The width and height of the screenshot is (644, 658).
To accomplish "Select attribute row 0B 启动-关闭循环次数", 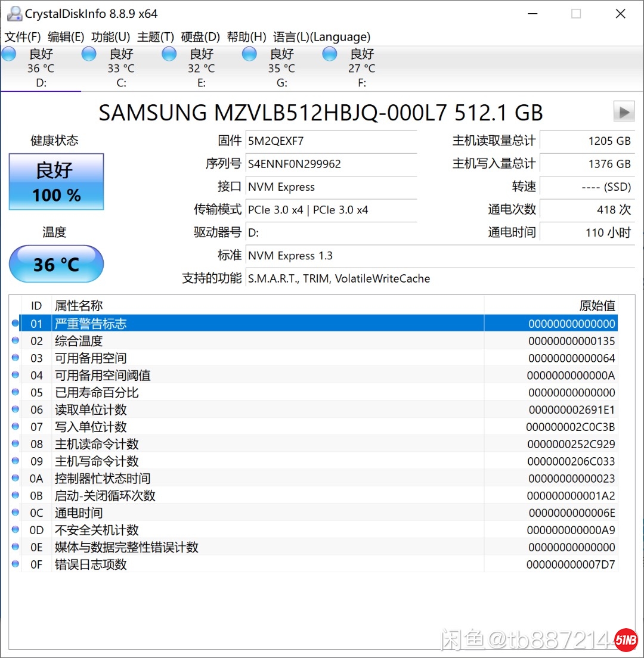I will [313, 496].
